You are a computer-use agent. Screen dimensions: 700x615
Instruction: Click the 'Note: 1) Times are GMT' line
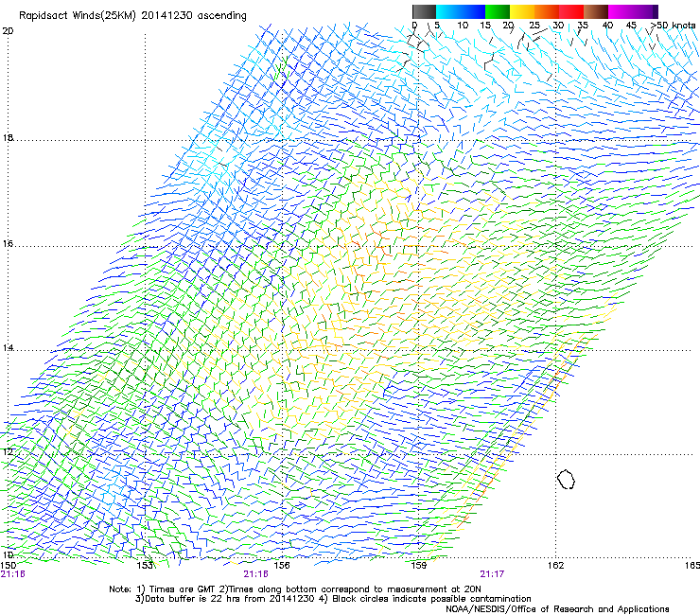point(295,589)
